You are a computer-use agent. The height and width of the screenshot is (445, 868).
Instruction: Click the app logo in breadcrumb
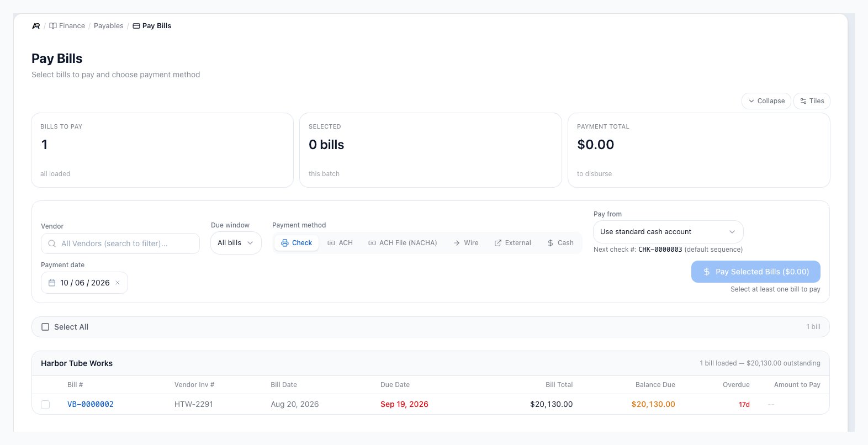[x=36, y=26]
